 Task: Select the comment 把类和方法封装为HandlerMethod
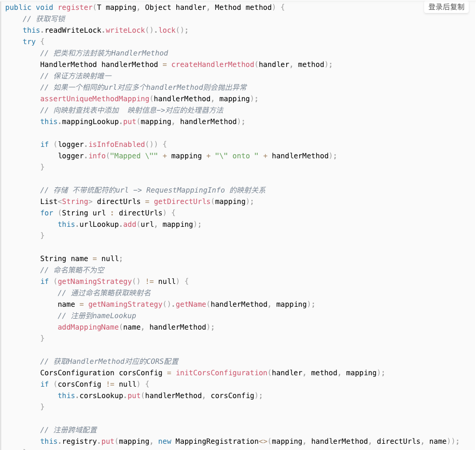coord(104,53)
